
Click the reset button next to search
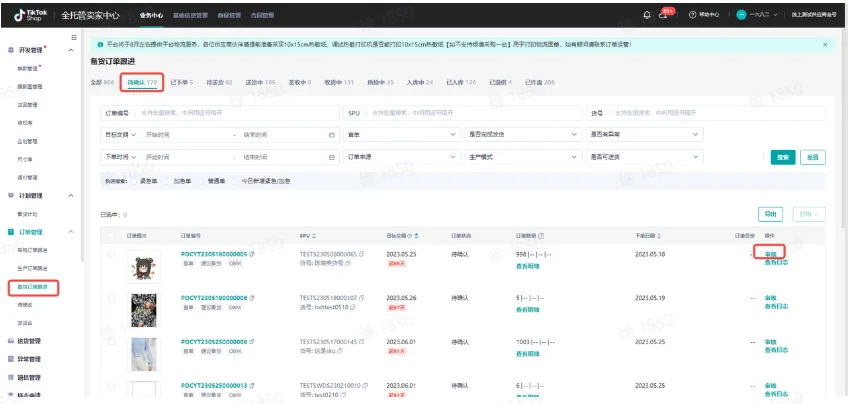point(813,157)
